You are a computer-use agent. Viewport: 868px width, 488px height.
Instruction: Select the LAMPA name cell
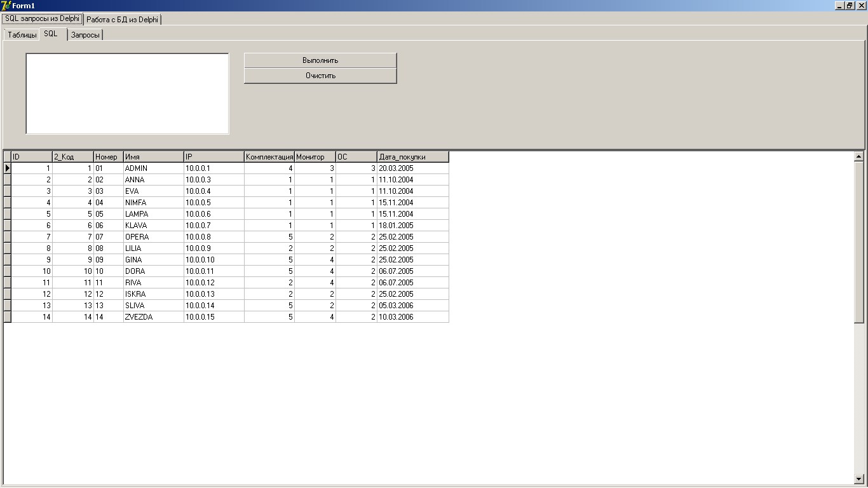(x=154, y=214)
